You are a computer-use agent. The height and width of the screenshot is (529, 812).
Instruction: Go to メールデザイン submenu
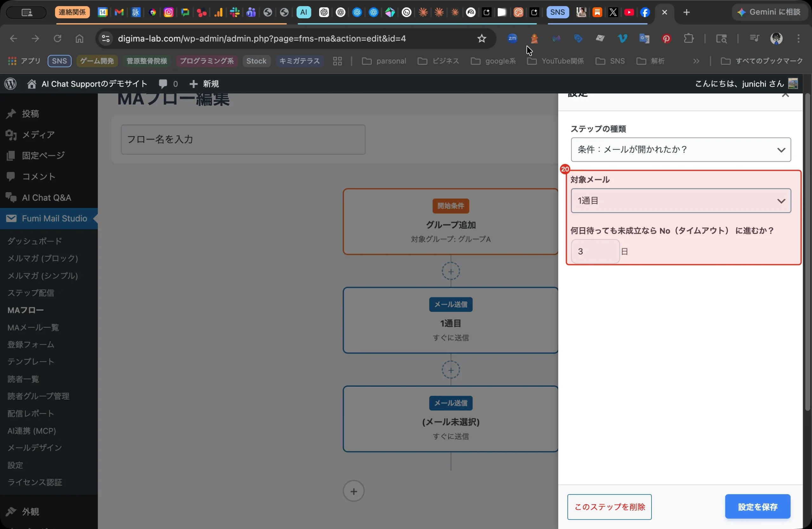point(35,448)
